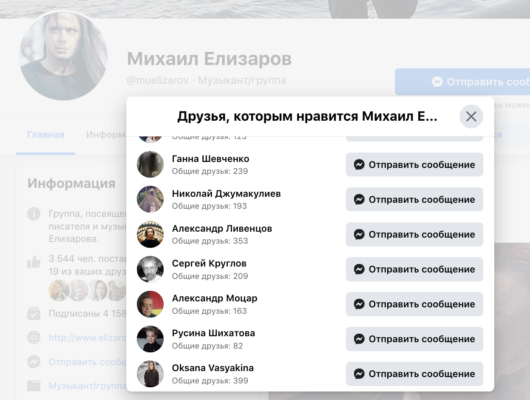
Task: Click the category folder icon near Музыкант/группа
Action: [x=34, y=386]
